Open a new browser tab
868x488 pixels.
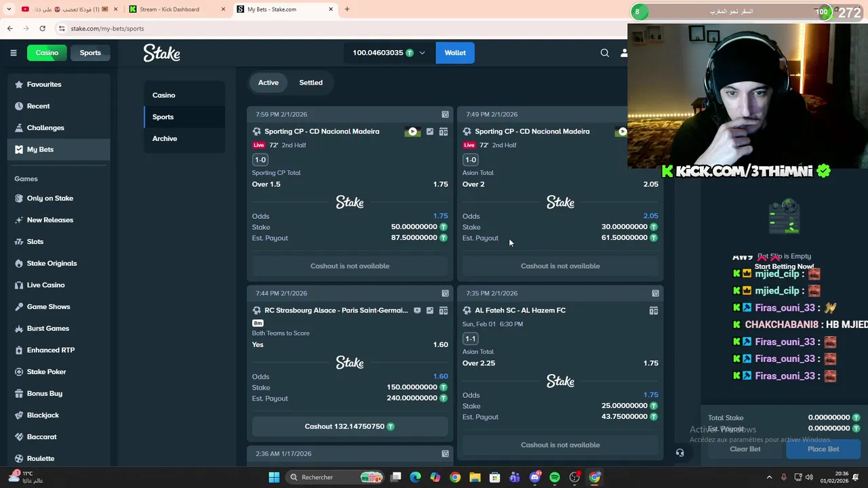point(347,9)
